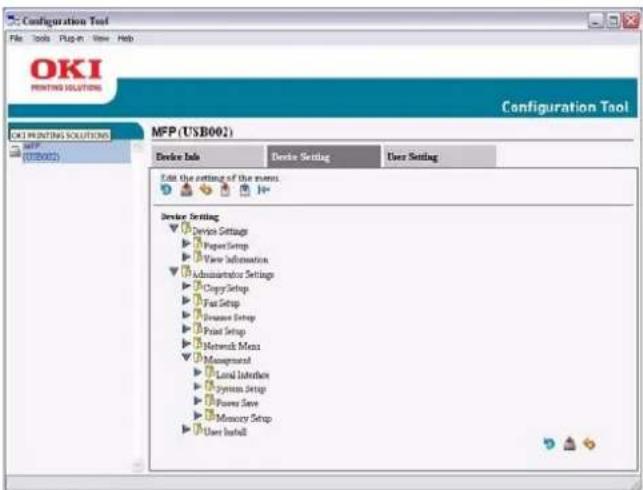Click the folder icon of System Setup
Viewport: 643px width, 490px height.
pos(210,386)
